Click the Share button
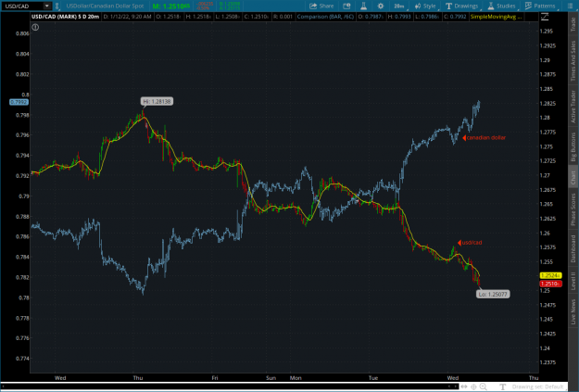 point(321,6)
